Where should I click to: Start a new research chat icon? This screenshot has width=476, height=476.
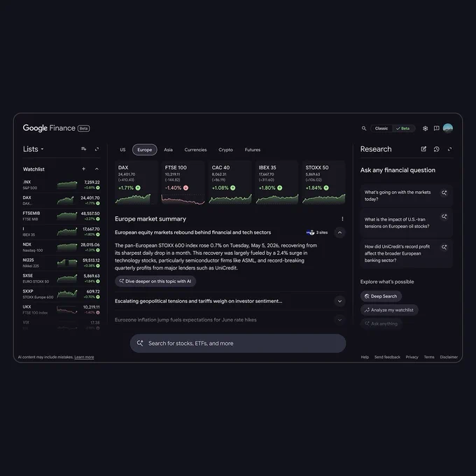pyautogui.click(x=423, y=149)
